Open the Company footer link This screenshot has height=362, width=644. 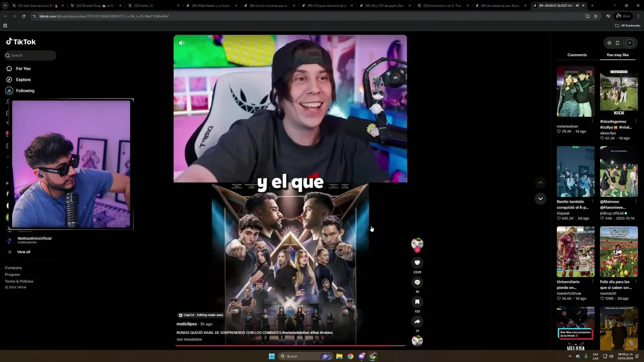[14, 268]
